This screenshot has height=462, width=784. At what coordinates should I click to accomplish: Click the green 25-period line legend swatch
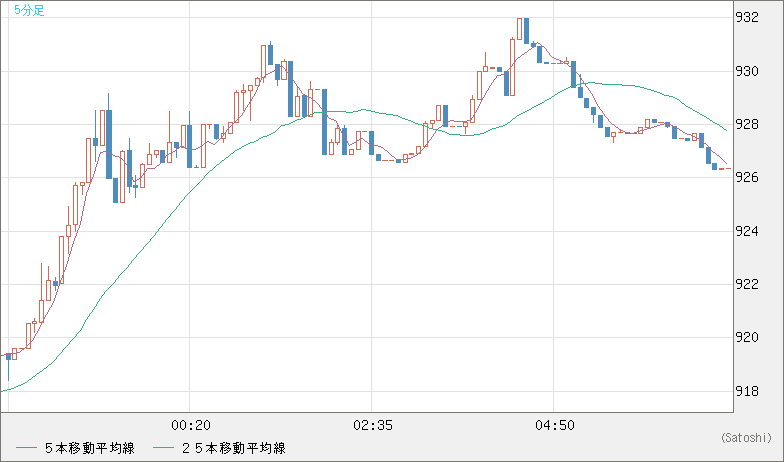(x=163, y=448)
